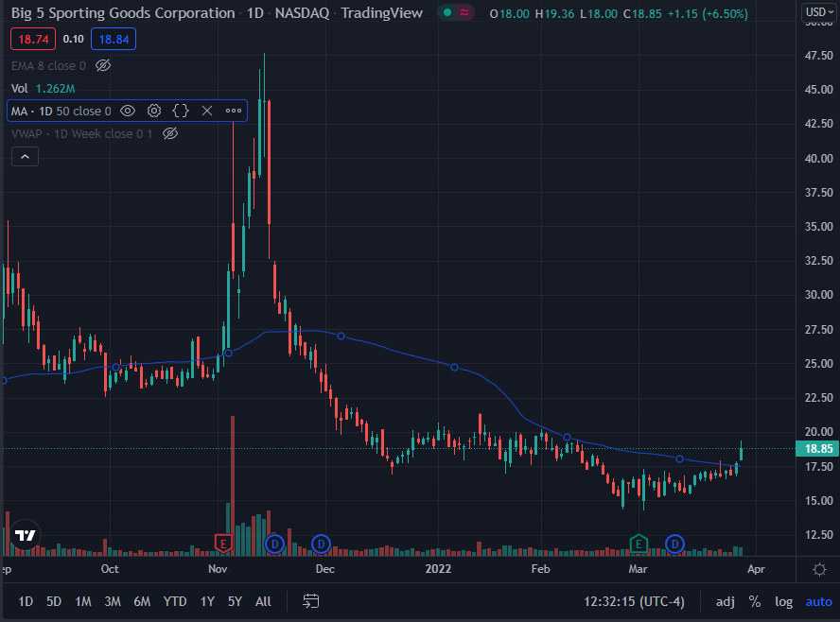Toggle adj dividend adjustment

pyautogui.click(x=726, y=601)
